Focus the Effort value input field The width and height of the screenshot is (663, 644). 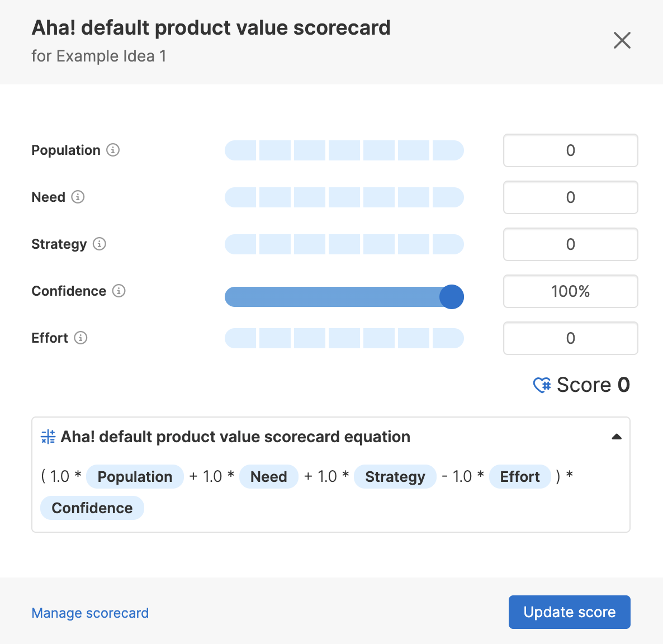point(570,338)
